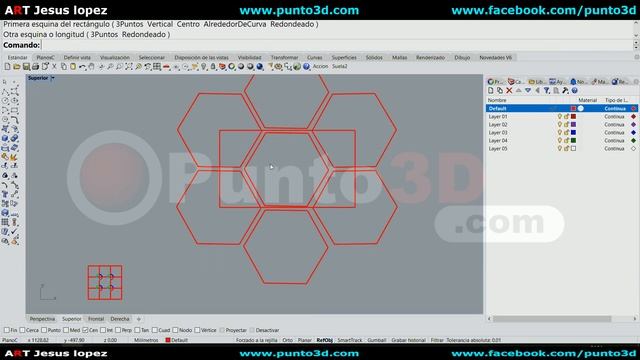640x360 pixels.
Task: Toggle Planar in the status bar
Action: pyautogui.click(x=304, y=340)
